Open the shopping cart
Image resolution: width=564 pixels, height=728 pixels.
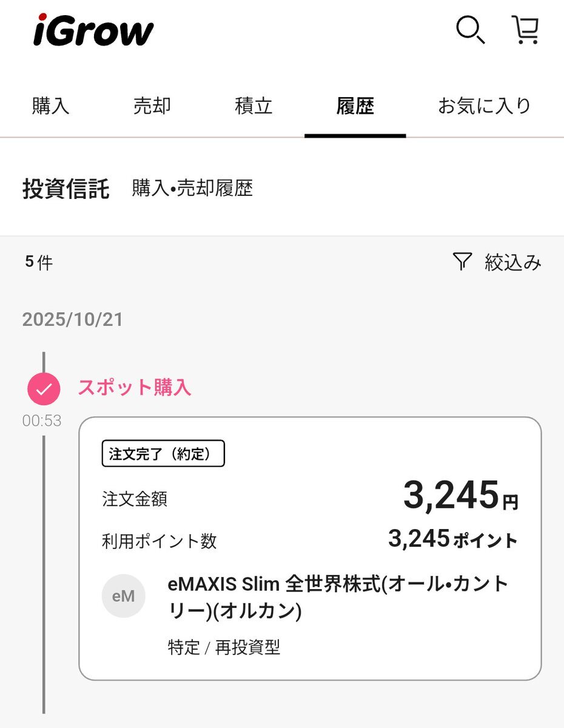(525, 29)
